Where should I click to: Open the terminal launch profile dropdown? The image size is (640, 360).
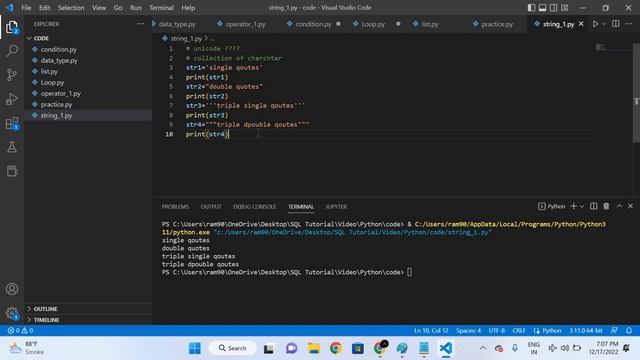582,207
